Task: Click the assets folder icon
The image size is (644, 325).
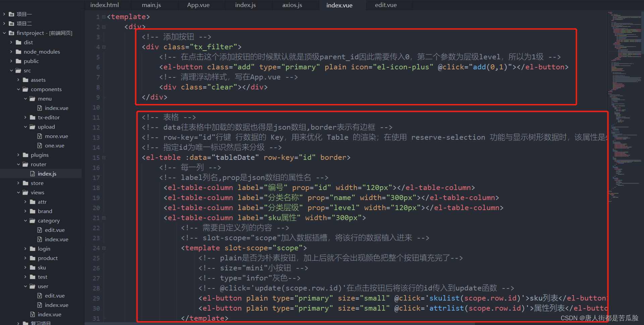Action: click(x=25, y=80)
